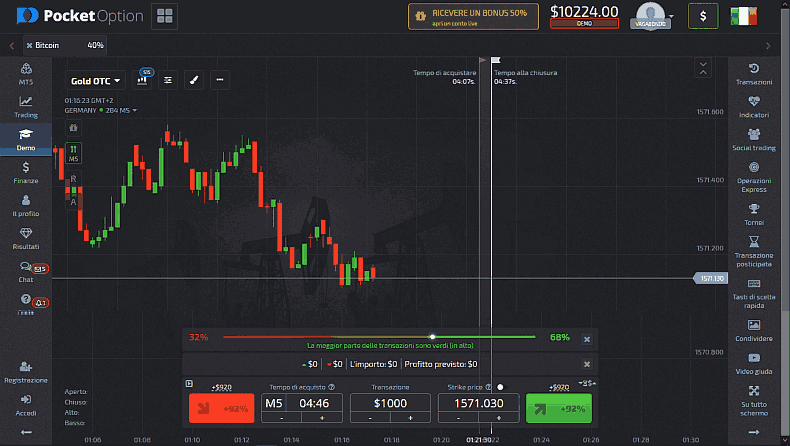Click the red down trade button
790x446 pixels.
pyautogui.click(x=221, y=408)
